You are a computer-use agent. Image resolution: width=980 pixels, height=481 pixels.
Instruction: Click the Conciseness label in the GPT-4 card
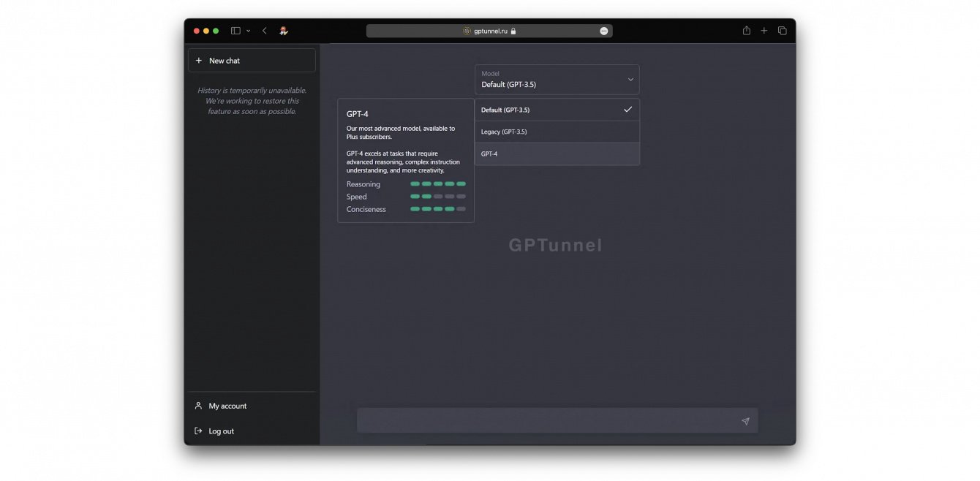[x=366, y=209]
